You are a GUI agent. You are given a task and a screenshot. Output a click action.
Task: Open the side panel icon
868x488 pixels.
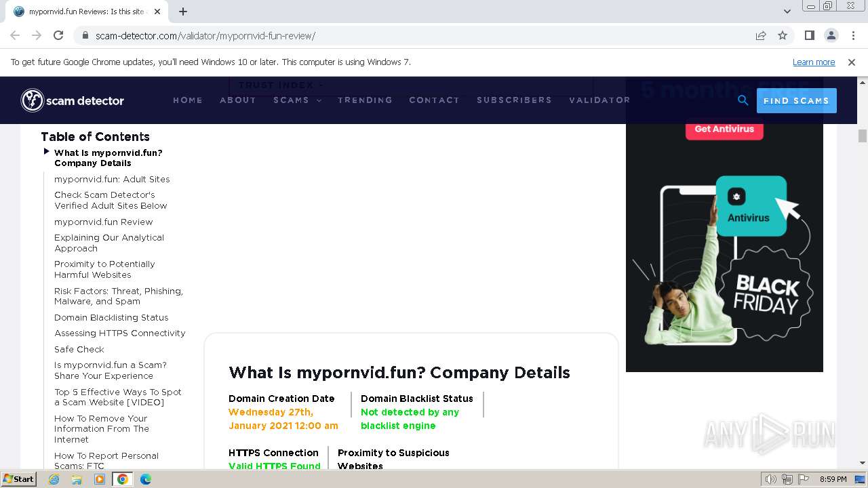(809, 35)
